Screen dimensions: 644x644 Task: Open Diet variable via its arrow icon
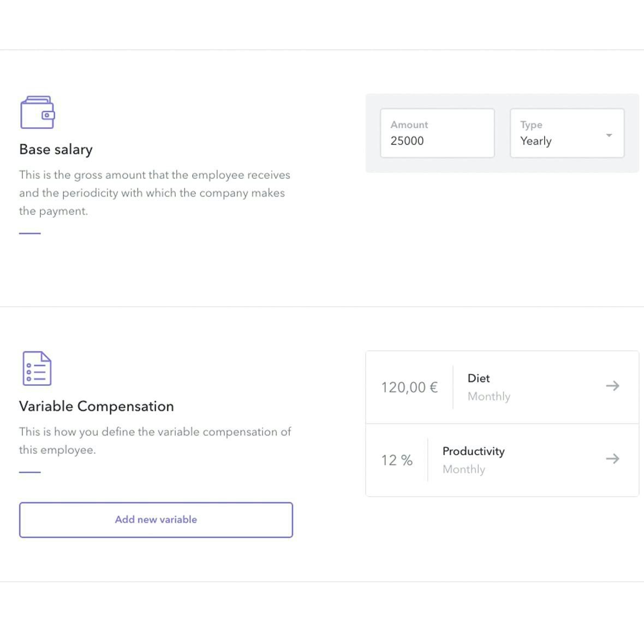(612, 386)
